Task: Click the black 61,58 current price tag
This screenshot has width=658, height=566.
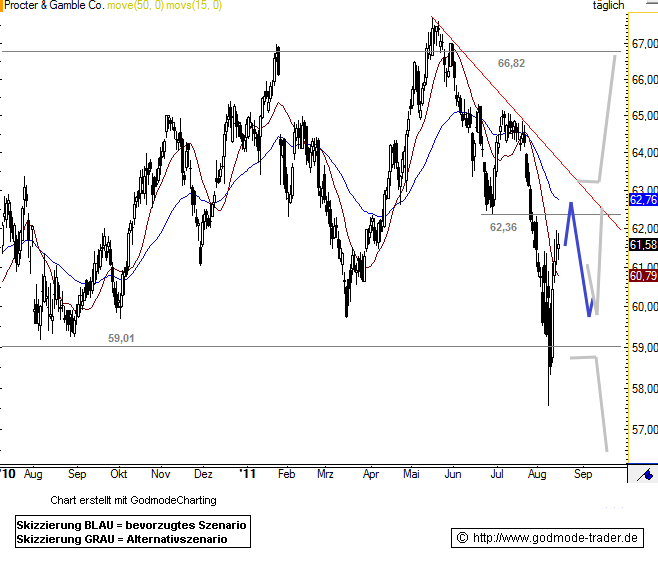Action: click(643, 245)
